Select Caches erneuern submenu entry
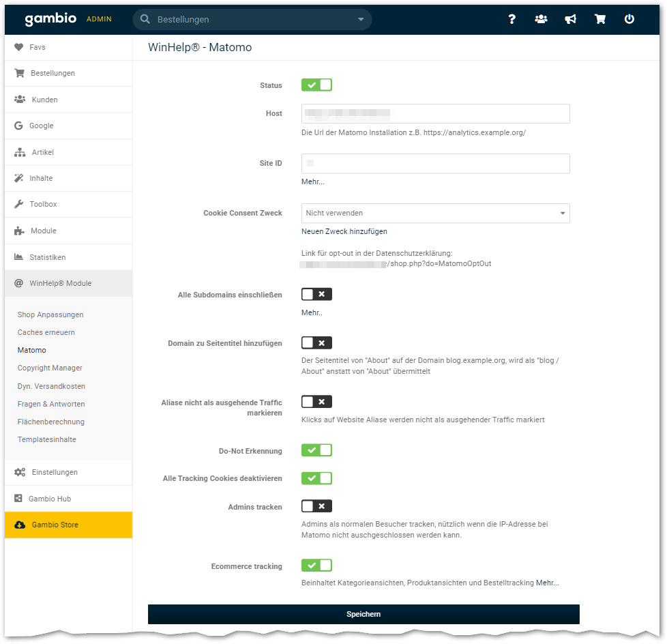 coord(46,332)
